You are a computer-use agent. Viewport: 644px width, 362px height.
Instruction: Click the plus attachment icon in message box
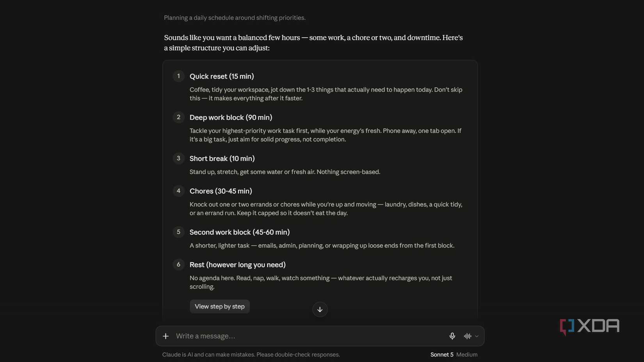click(165, 336)
